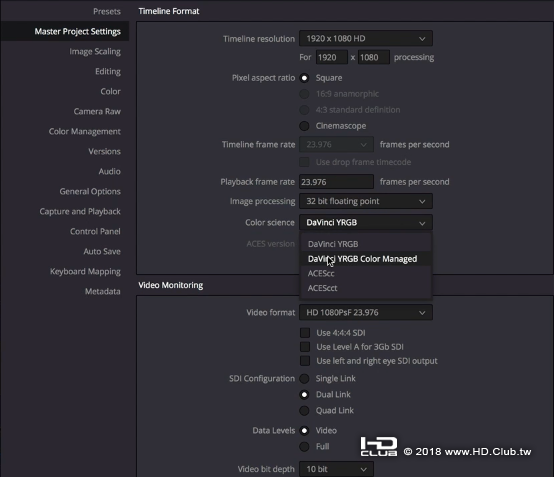Click the chevron on the Timeline resolution dropdown
This screenshot has width=554, height=477.
(422, 39)
